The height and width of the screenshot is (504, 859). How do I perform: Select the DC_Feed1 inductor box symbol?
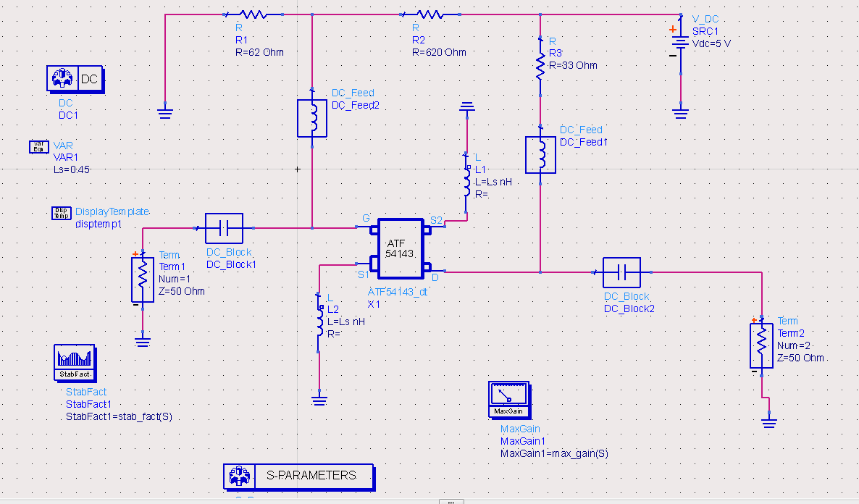tap(541, 155)
